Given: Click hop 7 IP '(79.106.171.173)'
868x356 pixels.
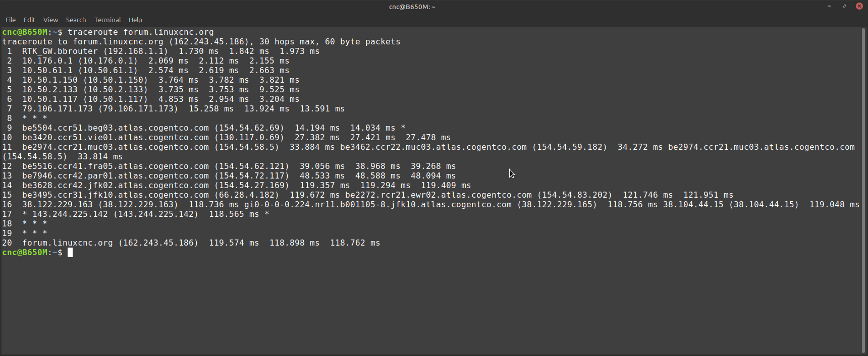Looking at the screenshot, I should [138, 108].
